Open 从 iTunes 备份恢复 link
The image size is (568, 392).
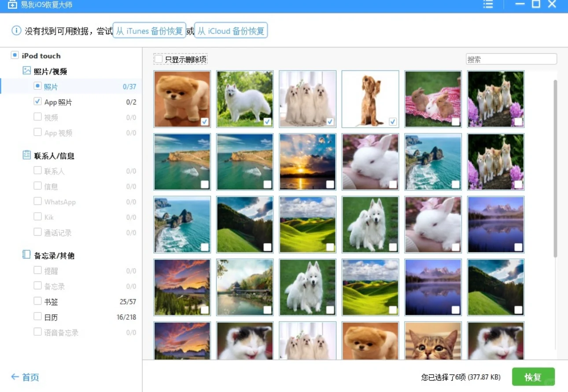[150, 30]
